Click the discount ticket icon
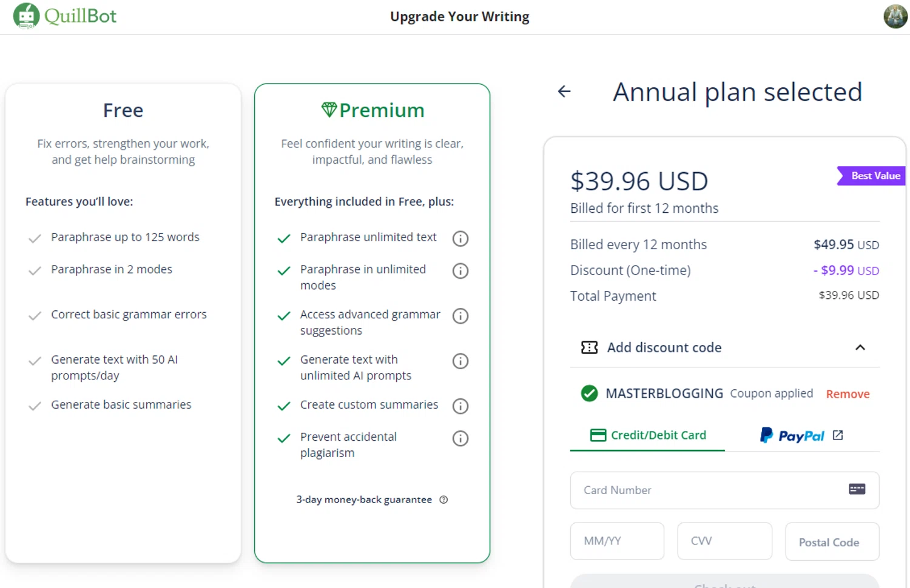 click(589, 347)
